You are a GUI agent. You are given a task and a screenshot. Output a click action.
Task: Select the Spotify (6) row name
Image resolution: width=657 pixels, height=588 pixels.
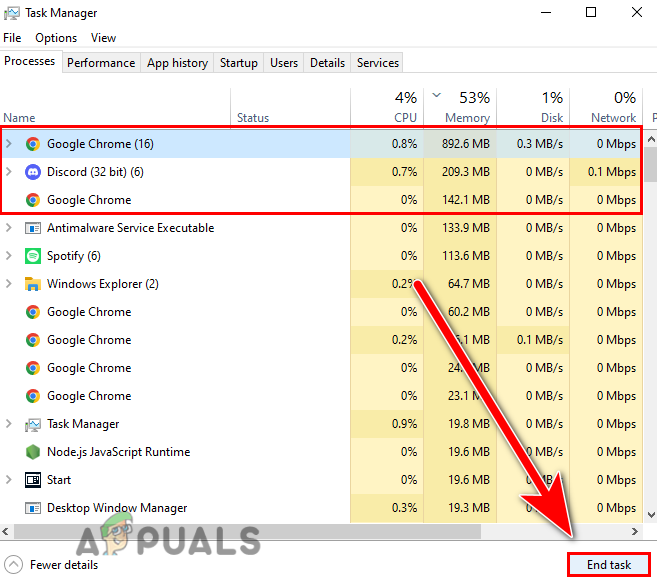(74, 256)
